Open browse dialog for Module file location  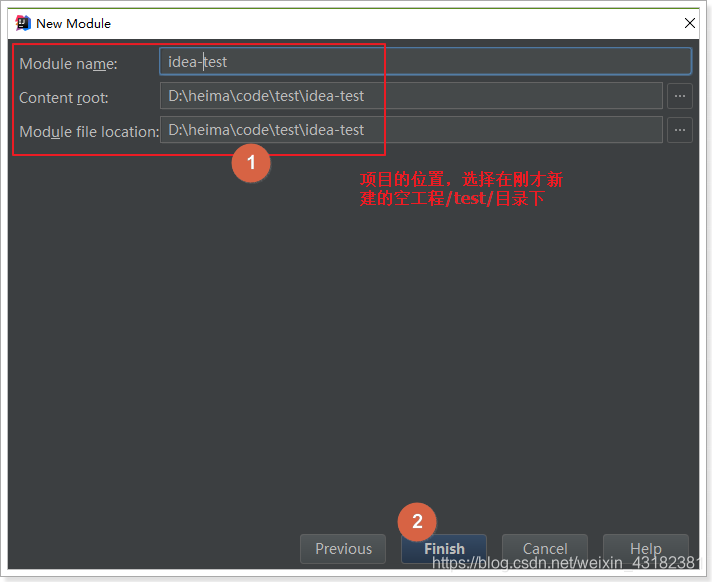tap(679, 130)
